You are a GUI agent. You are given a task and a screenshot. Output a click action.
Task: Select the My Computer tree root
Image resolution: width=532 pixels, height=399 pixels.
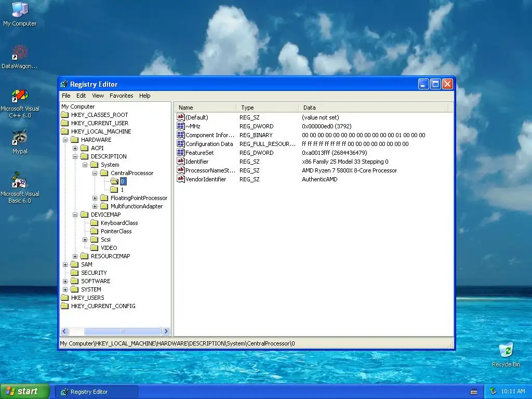click(78, 107)
